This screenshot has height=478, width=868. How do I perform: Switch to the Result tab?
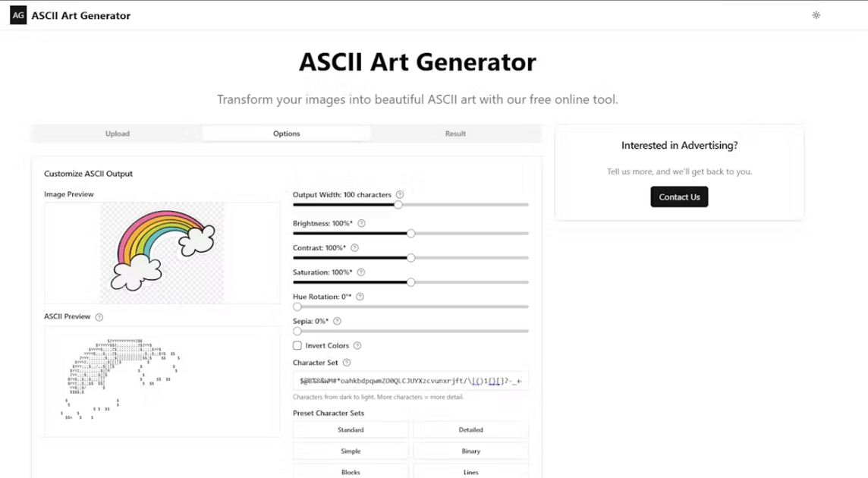coord(455,134)
